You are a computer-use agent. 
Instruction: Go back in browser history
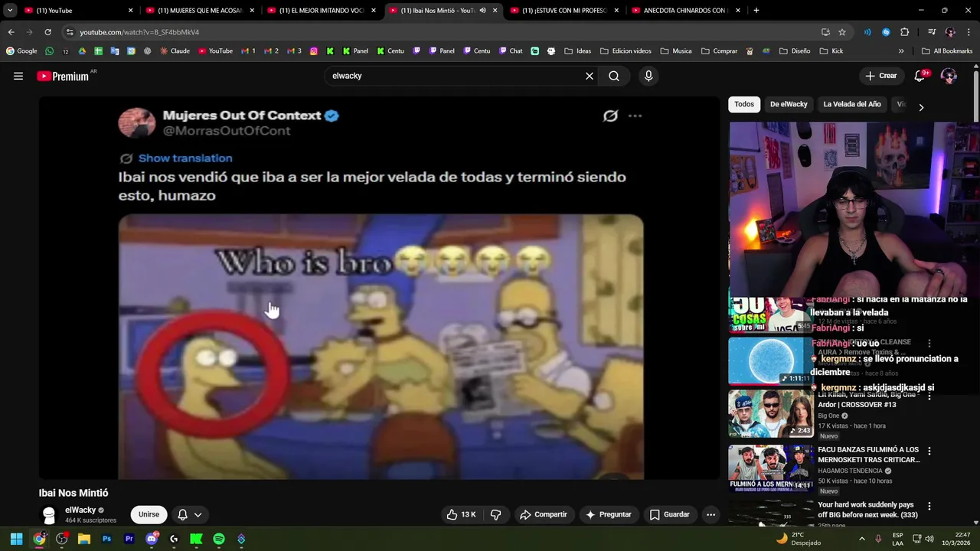[x=11, y=32]
